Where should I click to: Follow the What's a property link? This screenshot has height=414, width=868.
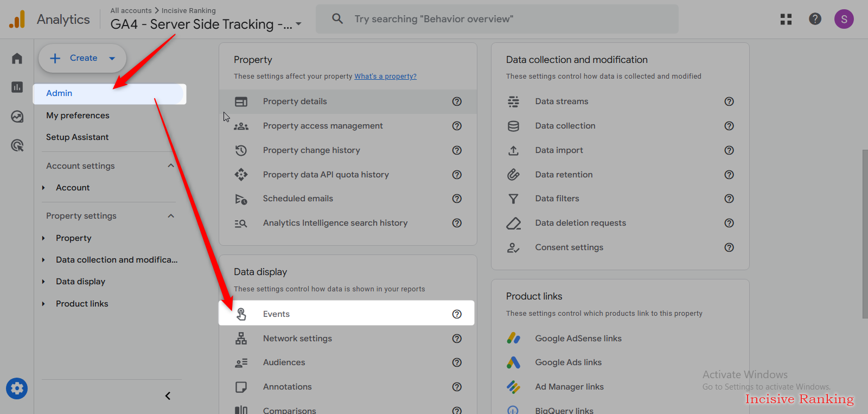pos(385,77)
